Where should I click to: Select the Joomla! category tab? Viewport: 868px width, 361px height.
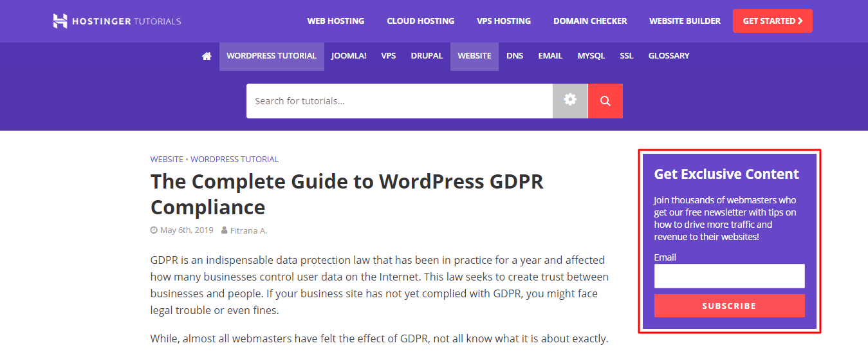click(x=349, y=56)
